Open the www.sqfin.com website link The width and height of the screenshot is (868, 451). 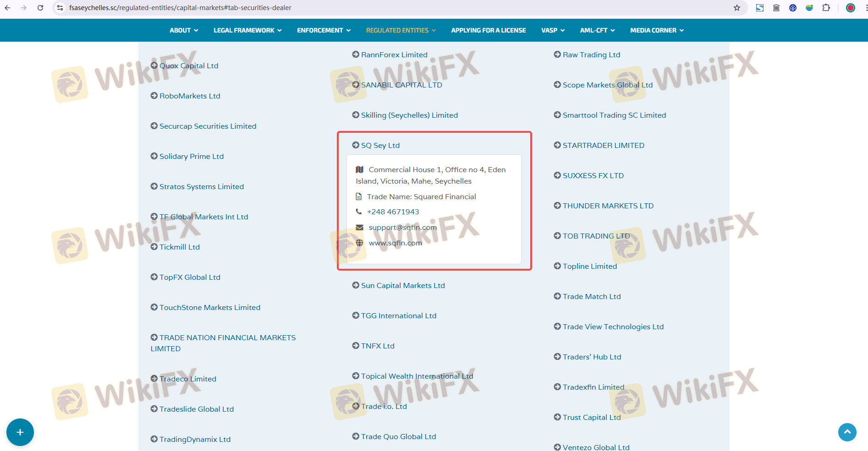click(x=395, y=243)
